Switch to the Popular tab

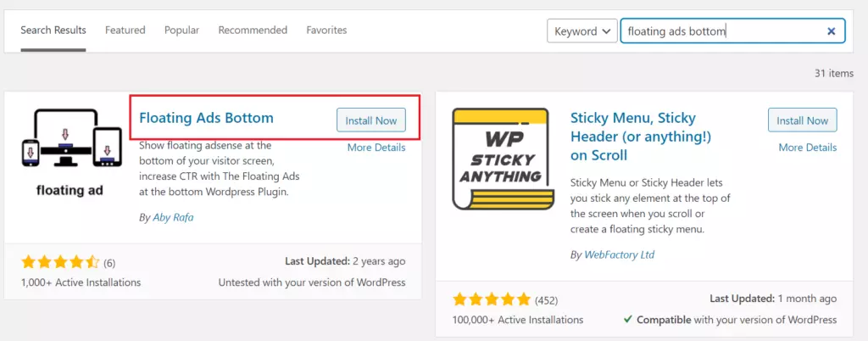(181, 30)
